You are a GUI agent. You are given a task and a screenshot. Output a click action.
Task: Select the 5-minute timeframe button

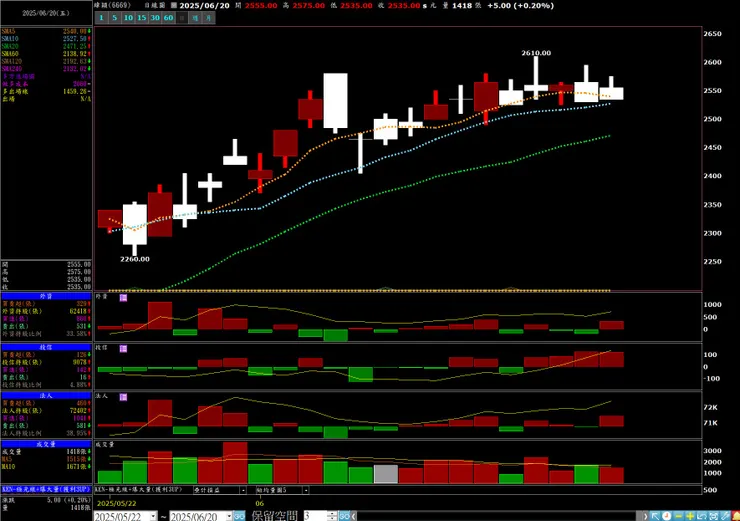coord(114,18)
